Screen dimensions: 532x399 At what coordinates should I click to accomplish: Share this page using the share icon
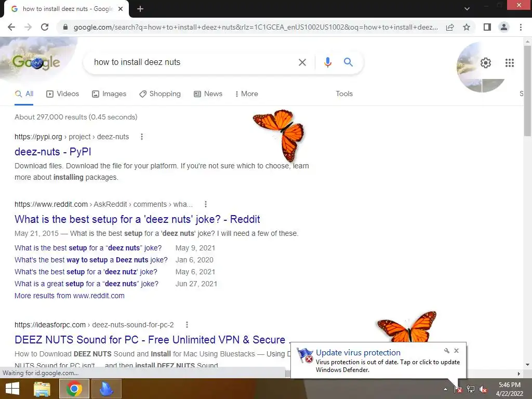(x=450, y=27)
